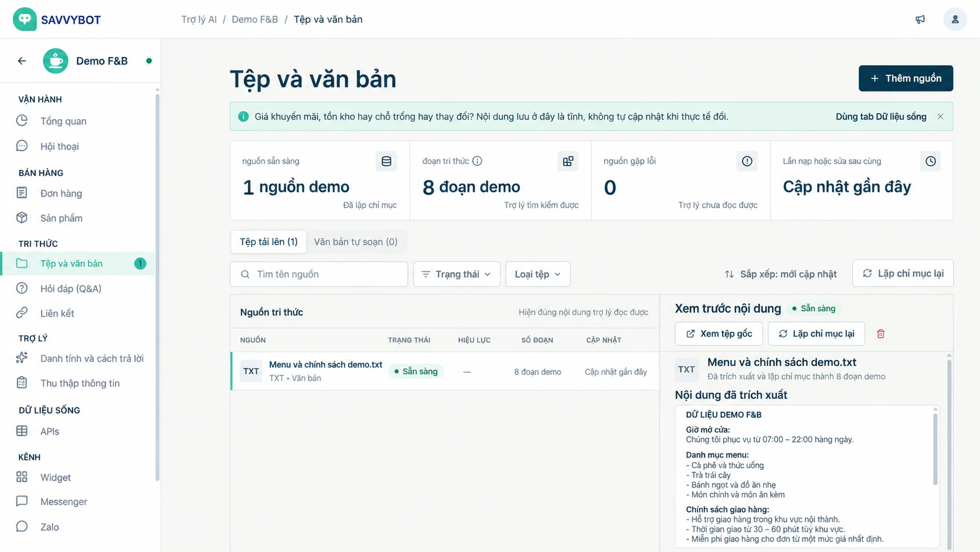
Task: Click the Zalo bubble icon
Action: [22, 526]
